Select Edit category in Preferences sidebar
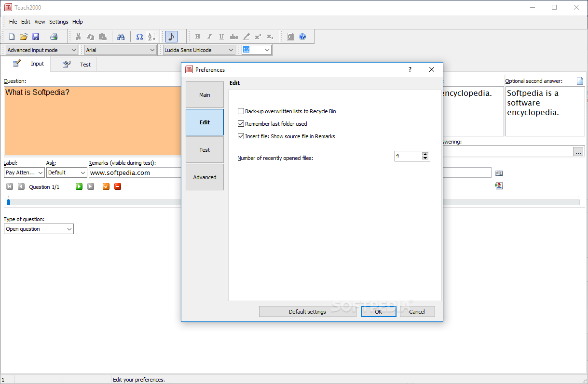The width and height of the screenshot is (588, 384). (x=205, y=122)
